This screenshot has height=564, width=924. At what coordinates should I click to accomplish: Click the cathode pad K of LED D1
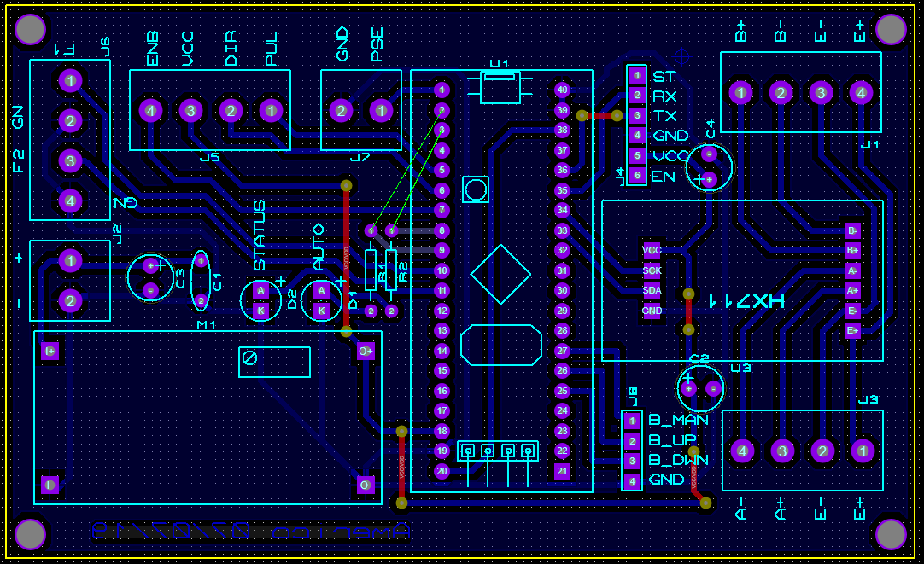coord(321,311)
